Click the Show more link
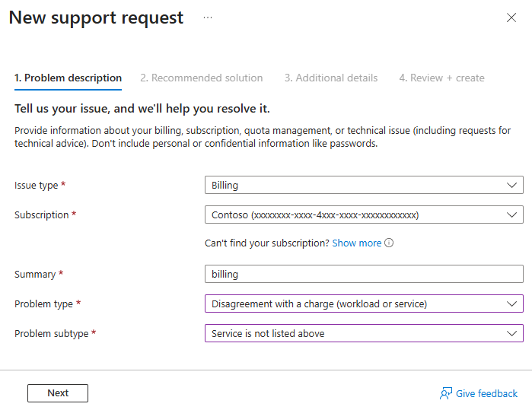The width and height of the screenshot is (532, 410). click(356, 243)
